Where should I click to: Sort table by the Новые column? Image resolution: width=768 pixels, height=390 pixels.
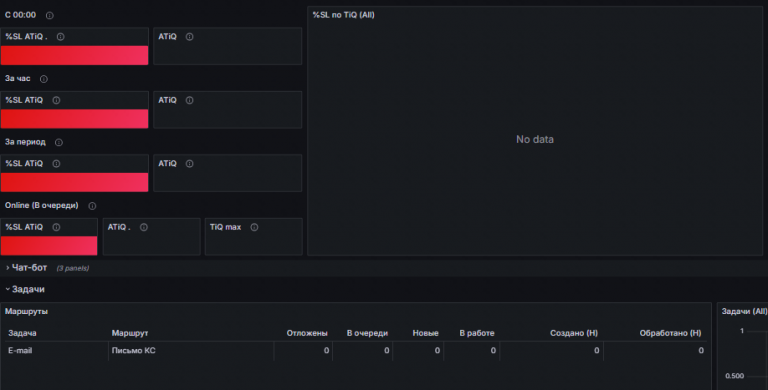[x=425, y=333]
